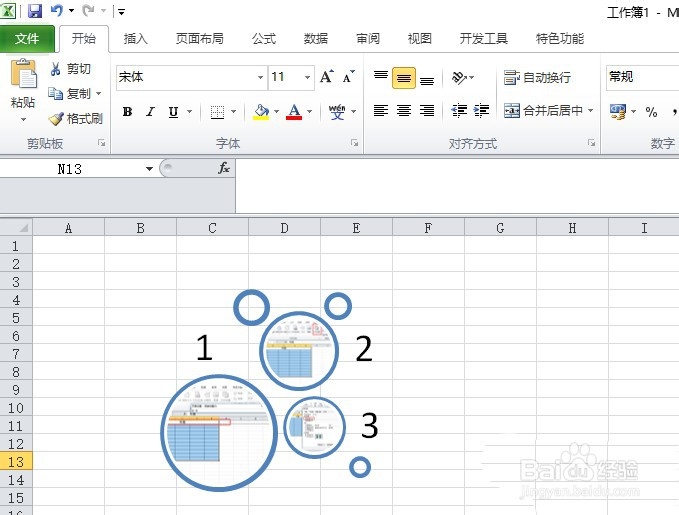The width and height of the screenshot is (679, 515).
Task: Apply the yellow fill color bucket
Action: click(261, 112)
